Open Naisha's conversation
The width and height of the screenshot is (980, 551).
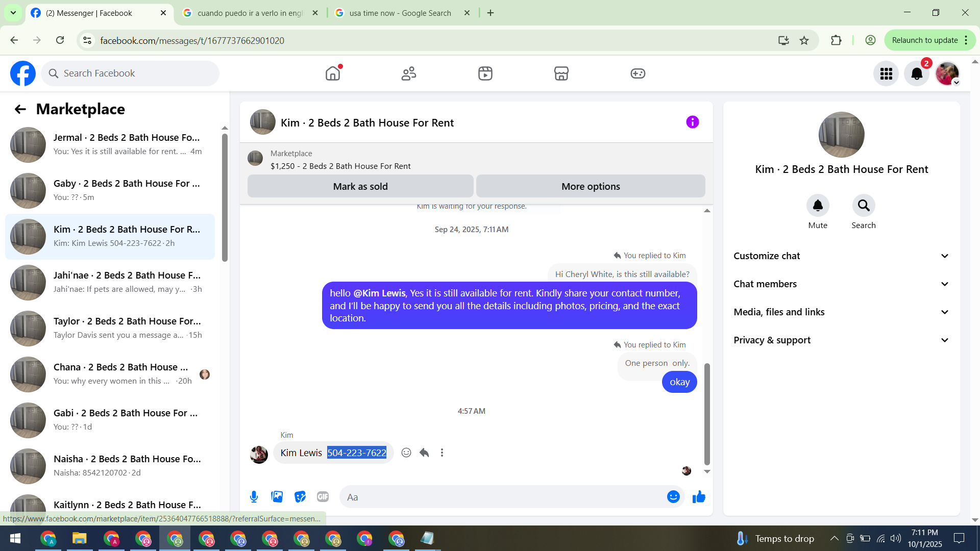tap(110, 466)
